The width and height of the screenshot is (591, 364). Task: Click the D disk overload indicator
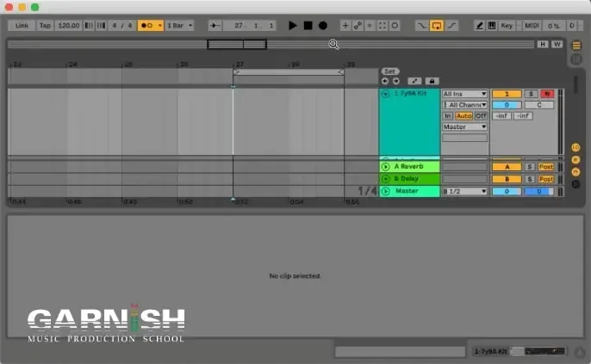[x=572, y=26]
